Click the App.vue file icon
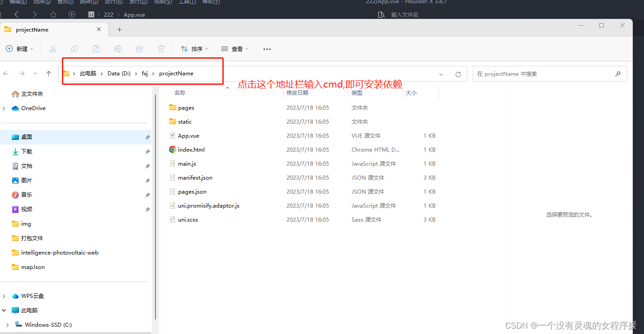 (172, 135)
